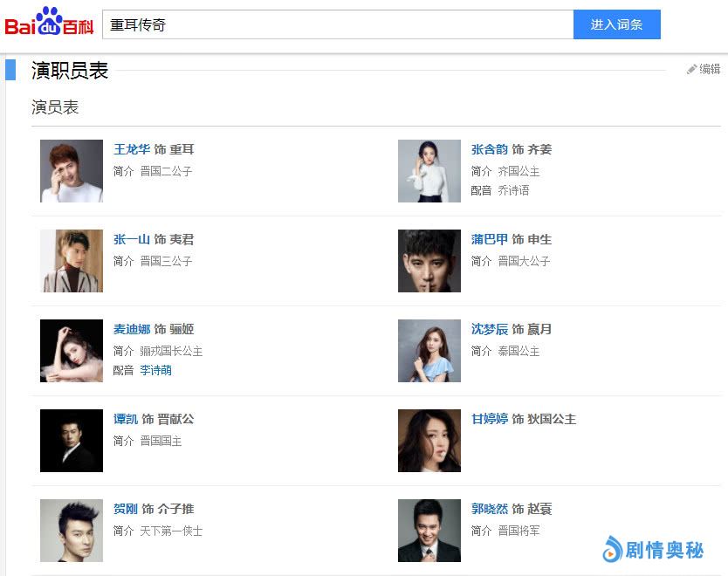Open 麦迪娜 photo thumbnail
The height and width of the screenshot is (576, 728).
point(72,351)
